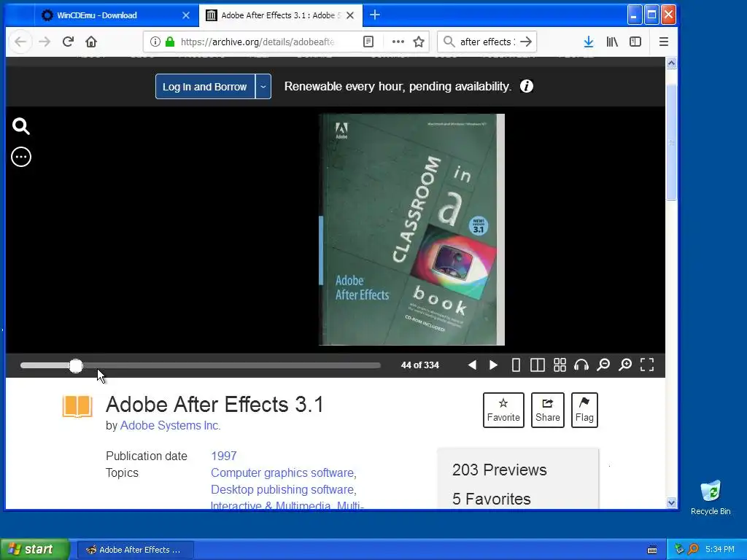Click the page scrollbar down arrow
The height and width of the screenshot is (560, 747).
671,503
